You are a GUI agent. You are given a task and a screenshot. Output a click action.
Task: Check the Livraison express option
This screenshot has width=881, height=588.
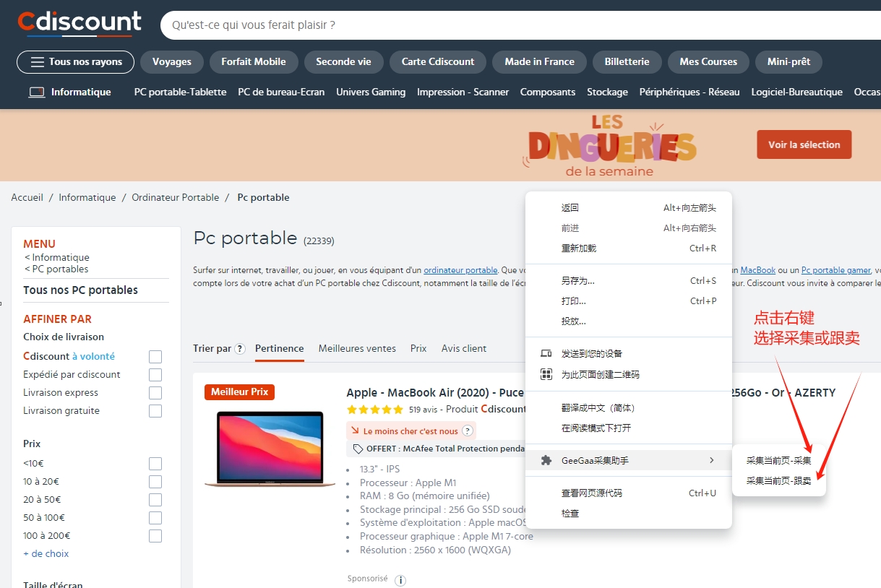[155, 393]
